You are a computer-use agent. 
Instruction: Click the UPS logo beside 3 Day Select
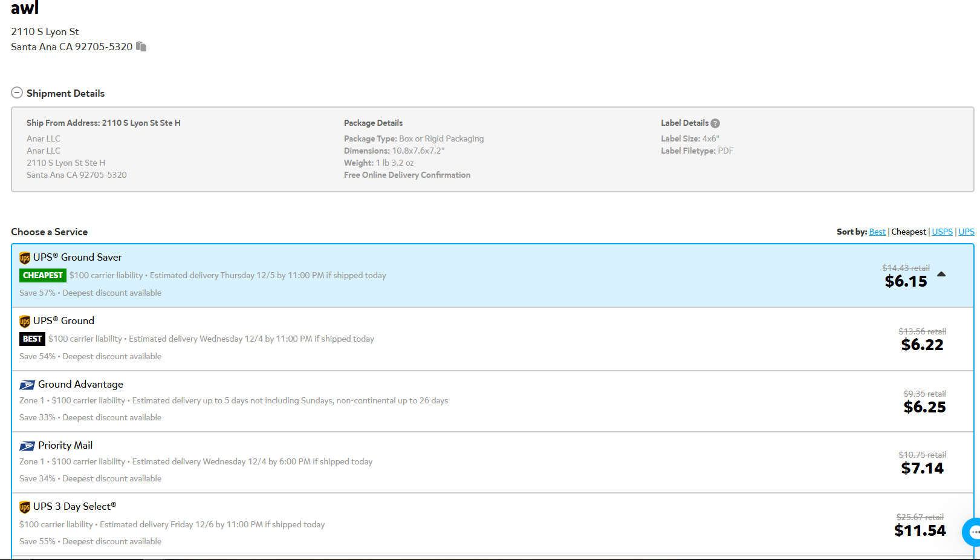pos(25,507)
